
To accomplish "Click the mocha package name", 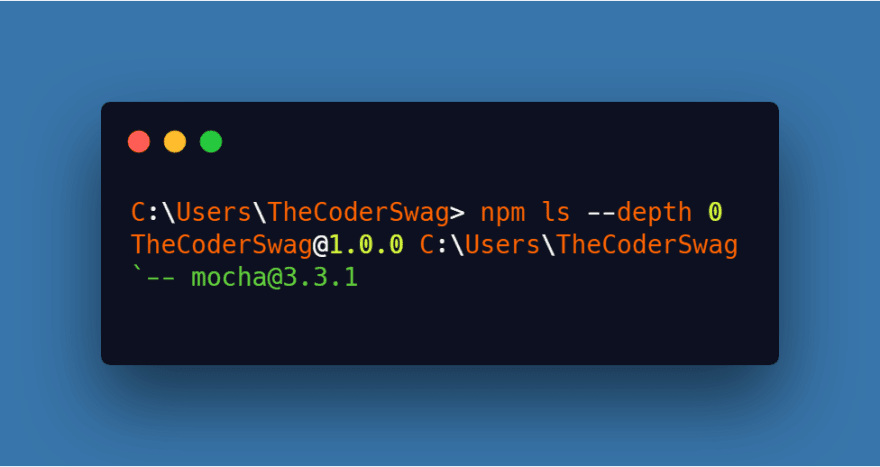I will pyautogui.click(x=229, y=278).
